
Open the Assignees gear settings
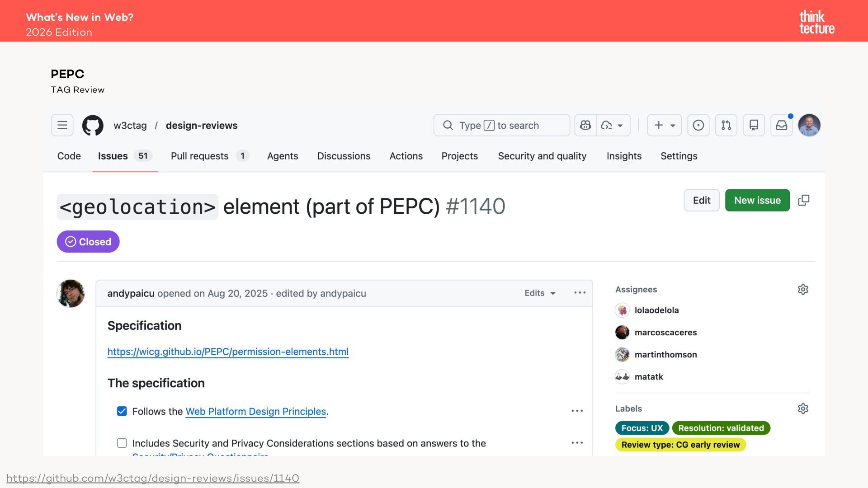803,289
